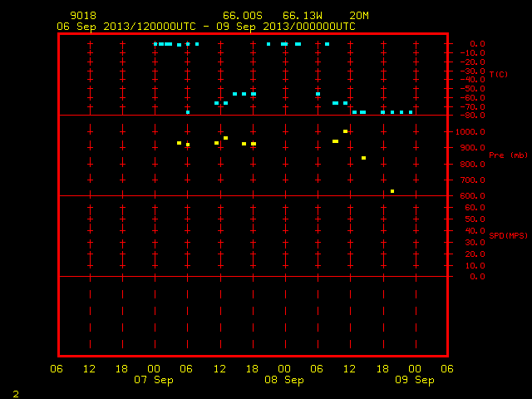Select the SPD(MPS) wind speed axis label
Image resolution: width=532 pixels, height=399 pixels.
[x=508, y=235]
